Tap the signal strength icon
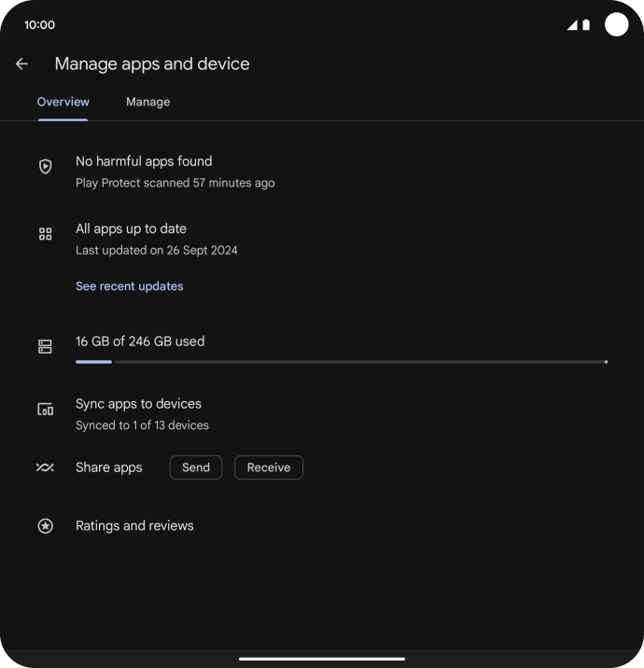This screenshot has height=668, width=644. point(571,25)
